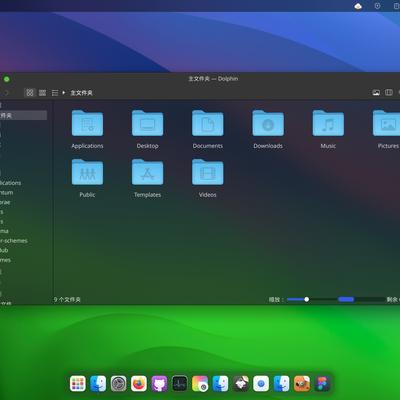
Task: Open the dark Inkscape-style icon in dock
Action: pyautogui.click(x=241, y=384)
